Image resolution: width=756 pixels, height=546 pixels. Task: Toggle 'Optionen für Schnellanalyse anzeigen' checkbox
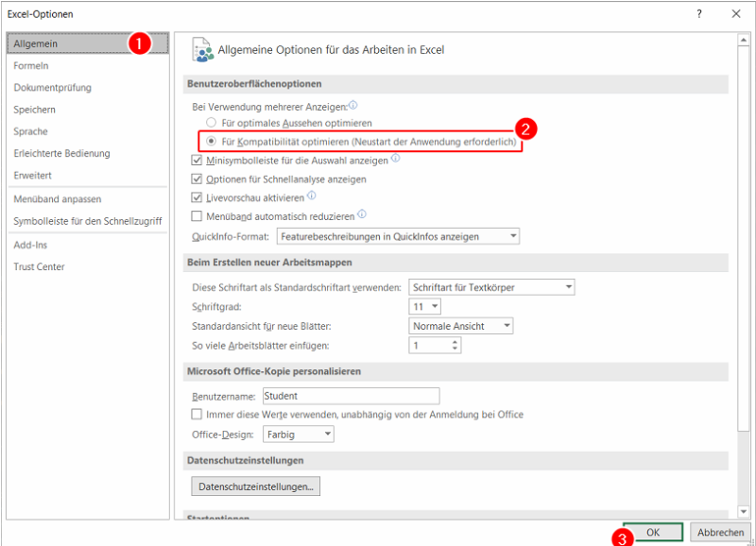coord(197,179)
